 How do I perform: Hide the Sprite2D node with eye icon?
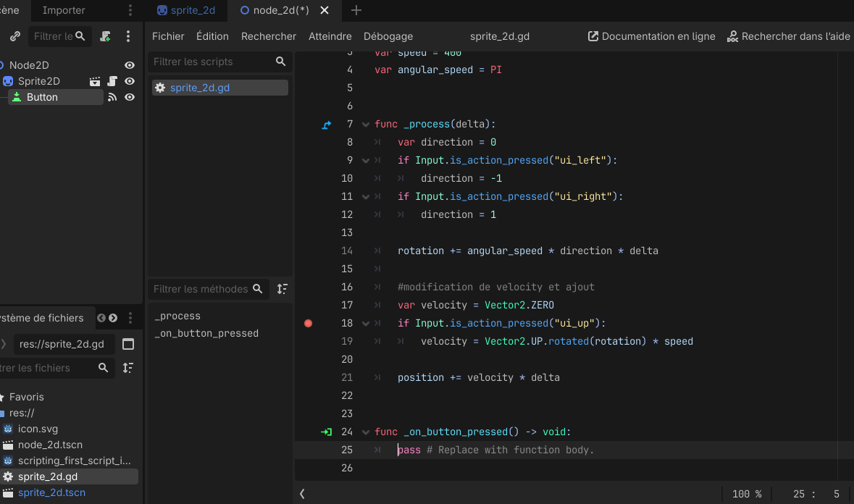tap(130, 81)
